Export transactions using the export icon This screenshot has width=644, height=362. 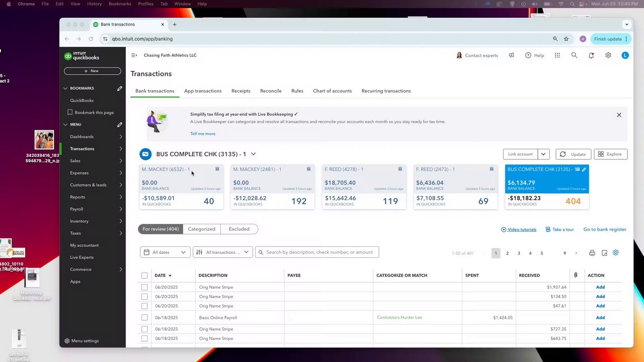point(604,253)
